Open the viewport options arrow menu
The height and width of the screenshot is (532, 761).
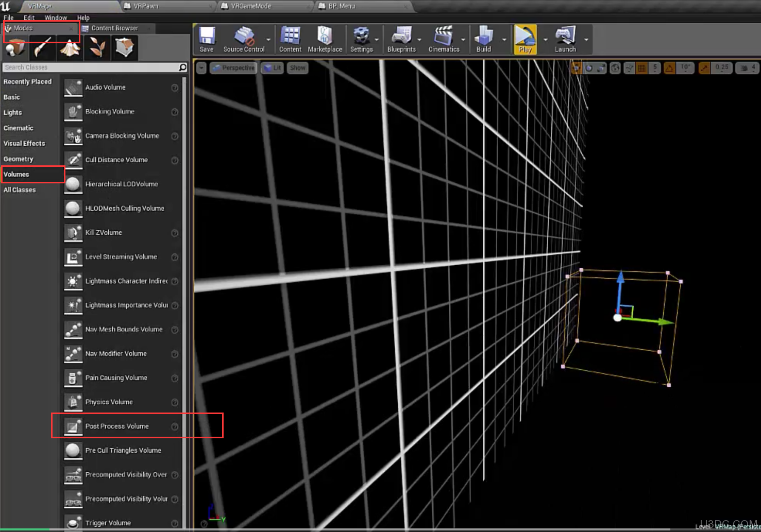201,68
